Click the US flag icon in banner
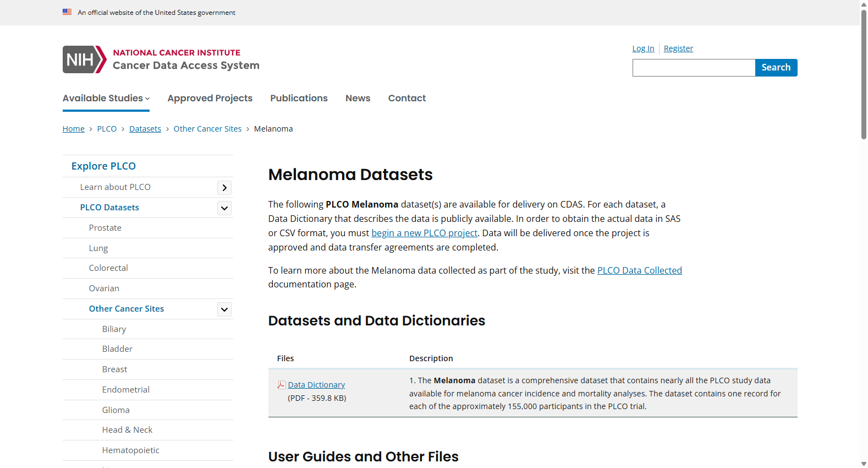The width and height of the screenshot is (868, 468). [67, 12]
